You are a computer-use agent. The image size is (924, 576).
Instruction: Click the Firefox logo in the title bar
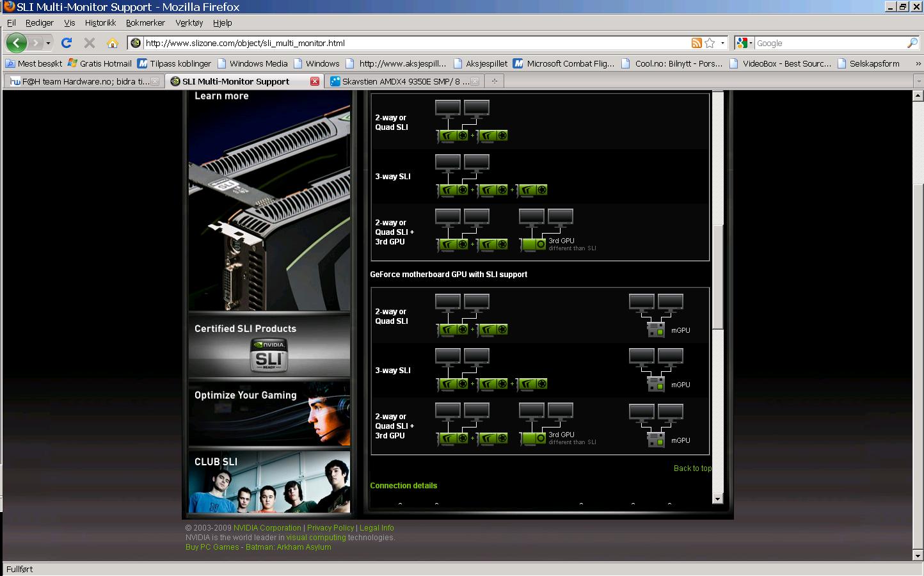point(8,6)
